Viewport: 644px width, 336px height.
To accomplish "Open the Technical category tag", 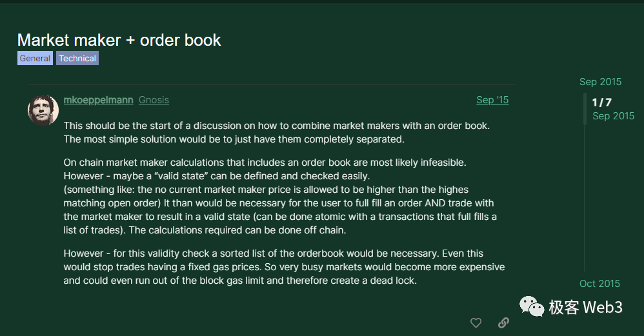I will [x=77, y=58].
